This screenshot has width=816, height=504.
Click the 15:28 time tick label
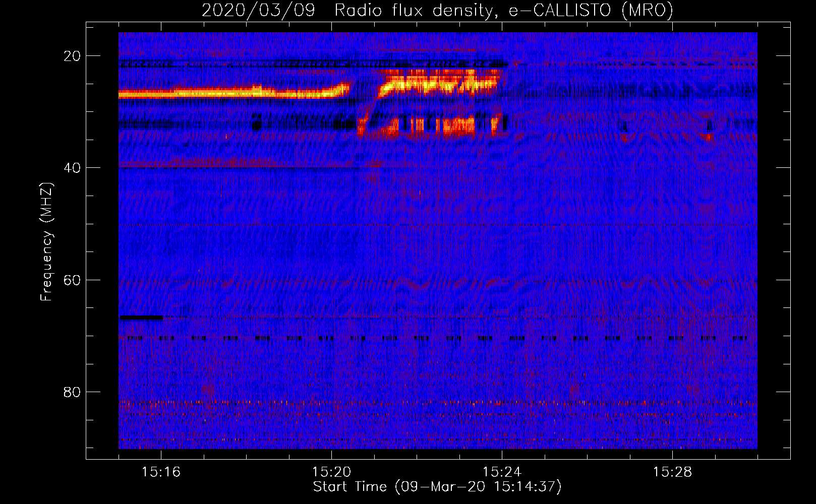[x=672, y=472]
